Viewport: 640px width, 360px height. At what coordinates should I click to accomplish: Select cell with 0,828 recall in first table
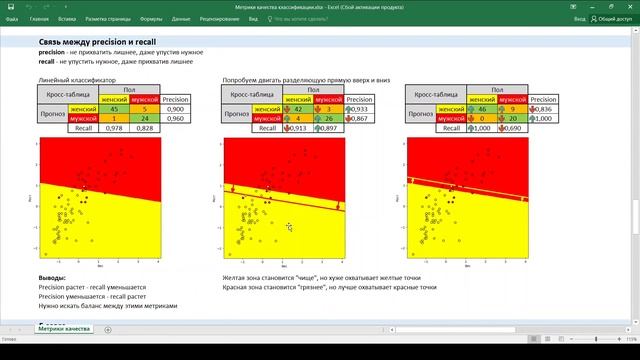144,128
